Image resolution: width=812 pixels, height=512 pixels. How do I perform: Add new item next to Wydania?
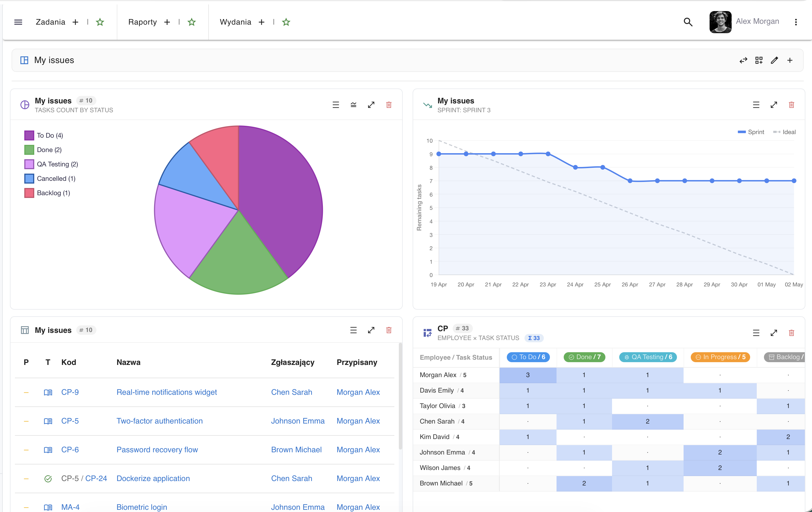pos(261,22)
